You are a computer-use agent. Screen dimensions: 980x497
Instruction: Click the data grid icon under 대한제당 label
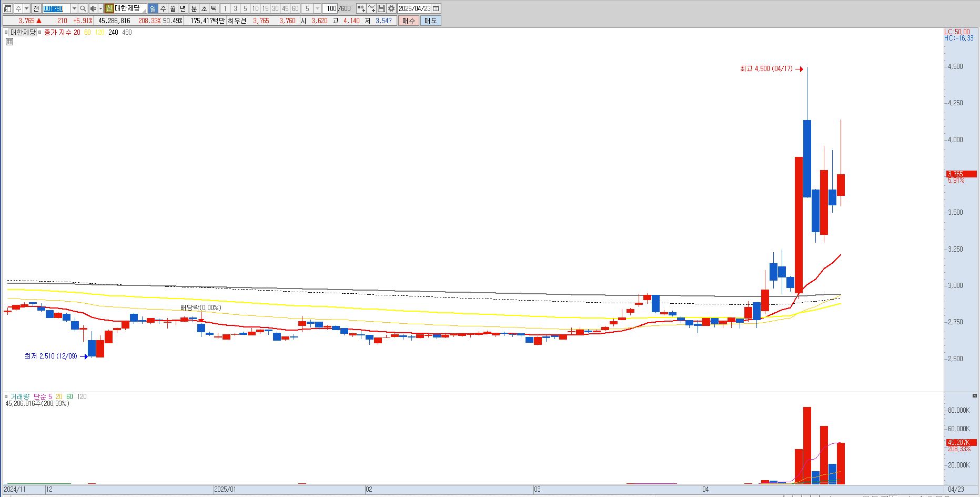9,42
